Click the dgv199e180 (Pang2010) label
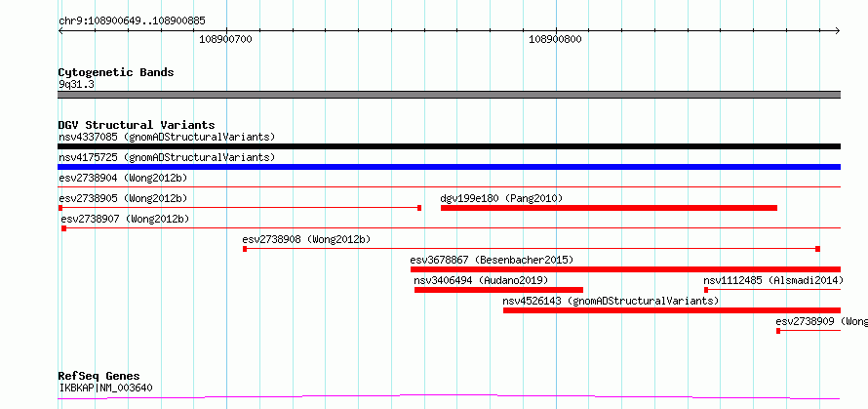Screen dimensions: 868x409 tap(501, 198)
